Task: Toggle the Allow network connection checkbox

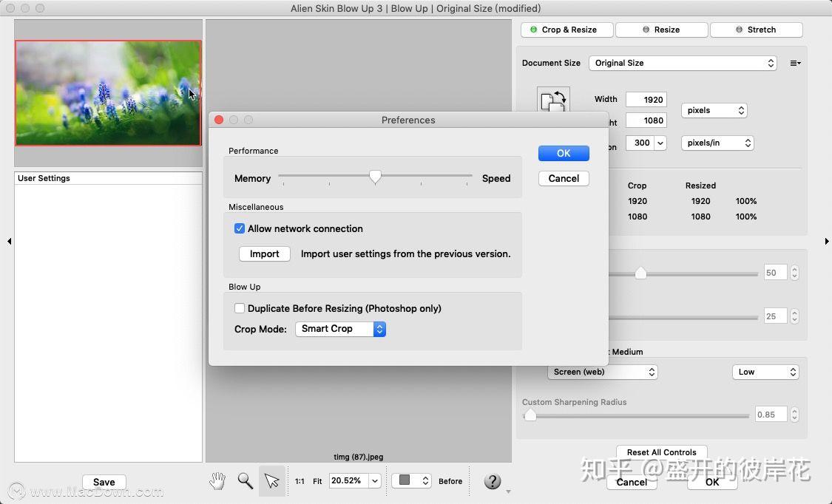Action: [x=240, y=228]
